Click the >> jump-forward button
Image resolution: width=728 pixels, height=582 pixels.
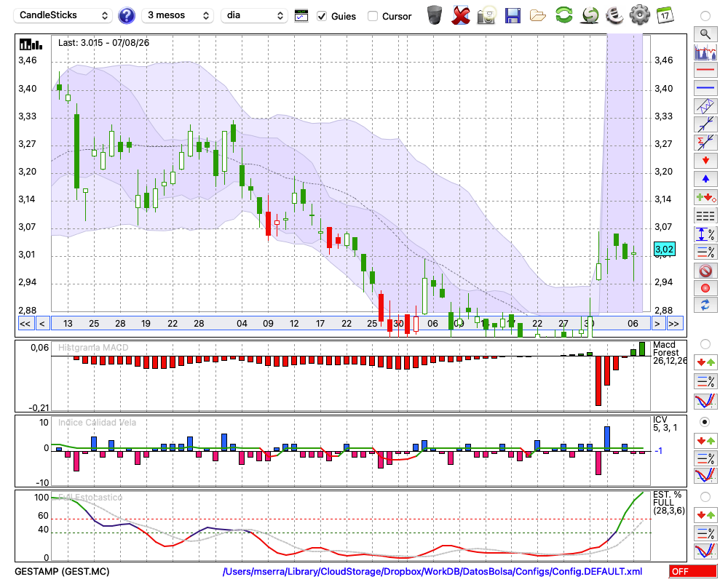click(673, 324)
